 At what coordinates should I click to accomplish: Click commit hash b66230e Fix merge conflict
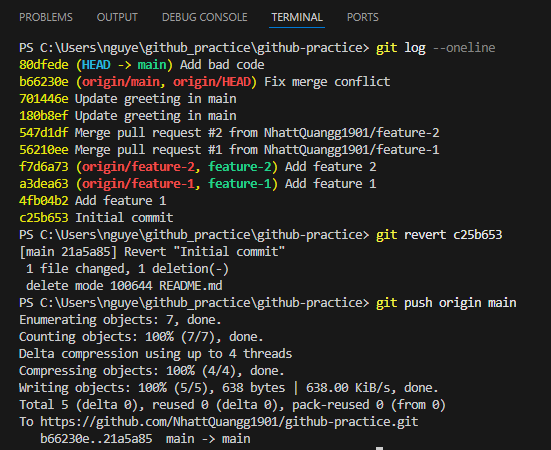click(x=44, y=81)
